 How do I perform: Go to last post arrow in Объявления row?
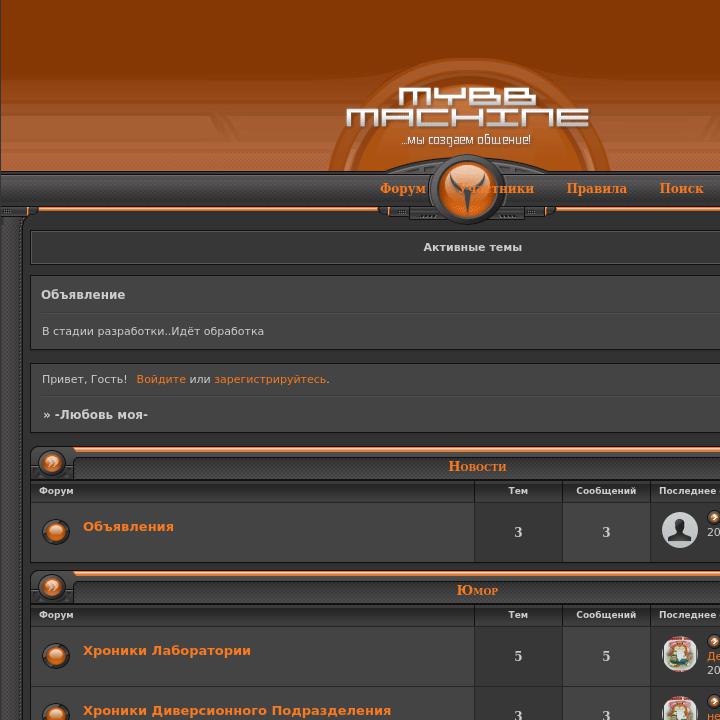click(x=714, y=518)
